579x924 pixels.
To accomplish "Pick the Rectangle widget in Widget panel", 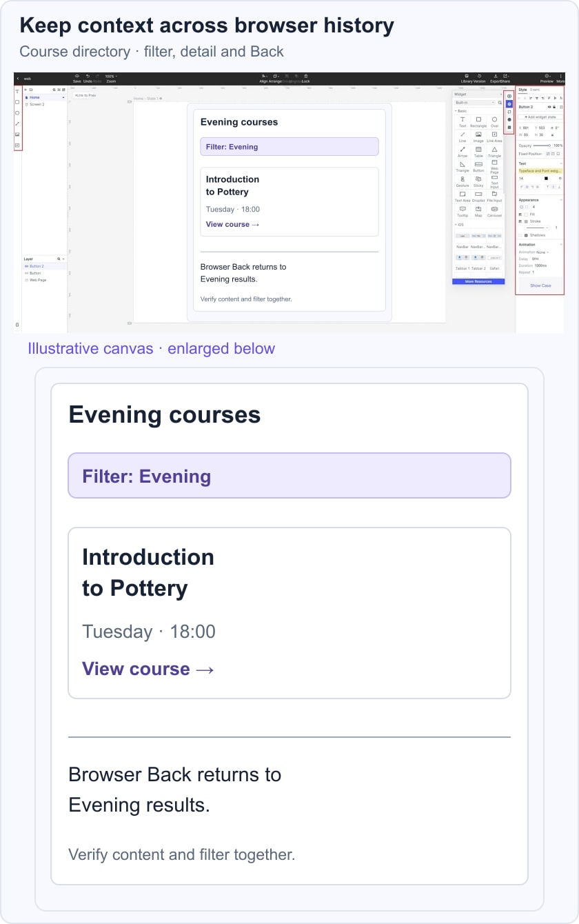I will click(x=478, y=121).
